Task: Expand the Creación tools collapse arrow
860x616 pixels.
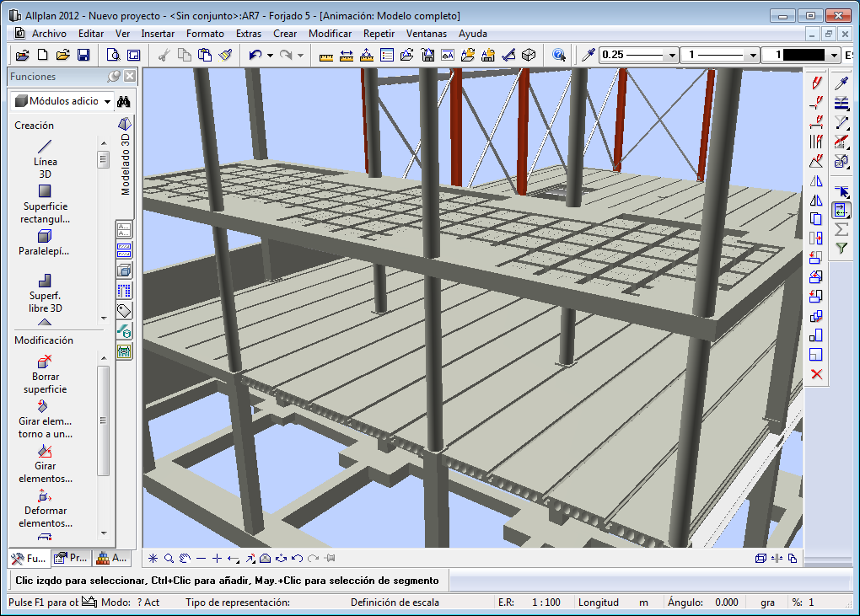Action: (x=45, y=322)
